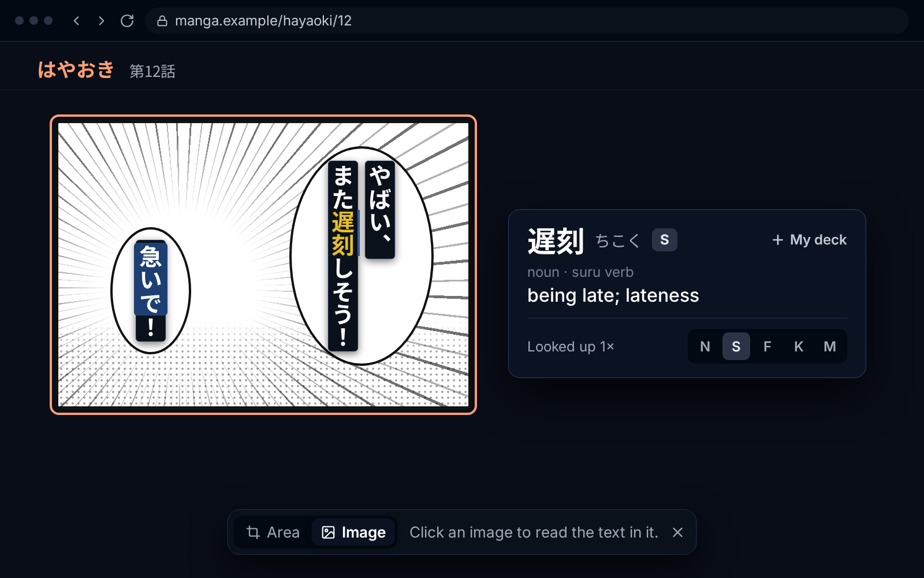The width and height of the screenshot is (924, 578).
Task: Select the Image capture mode
Action: click(x=353, y=532)
